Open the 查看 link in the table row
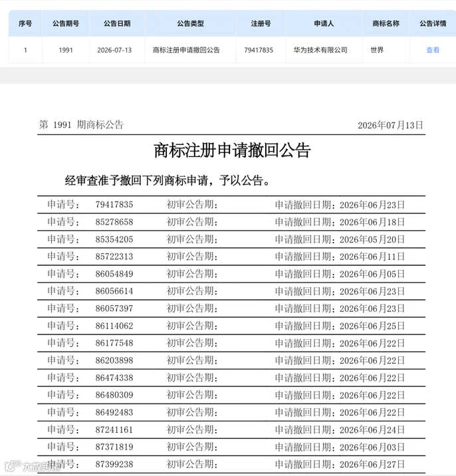This screenshot has width=456, height=476. (433, 50)
